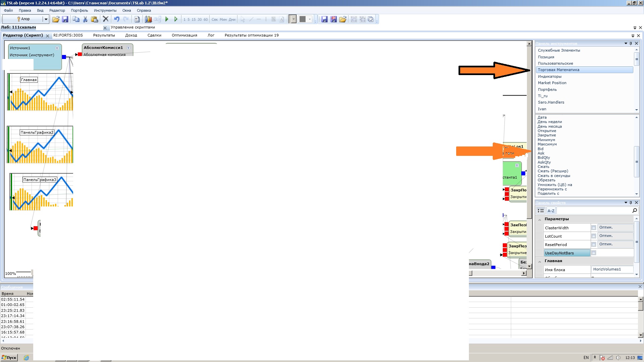
Task: Collapse the Параметры properties section
Action: tap(540, 219)
